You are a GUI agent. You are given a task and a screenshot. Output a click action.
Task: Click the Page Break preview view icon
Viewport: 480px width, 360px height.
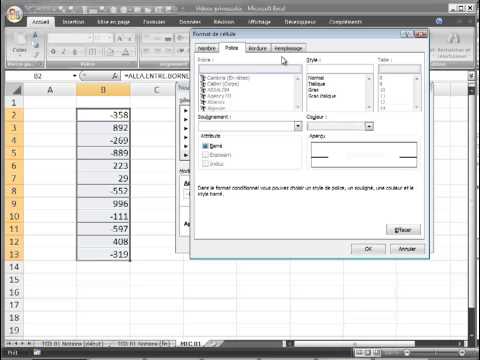click(x=376, y=352)
